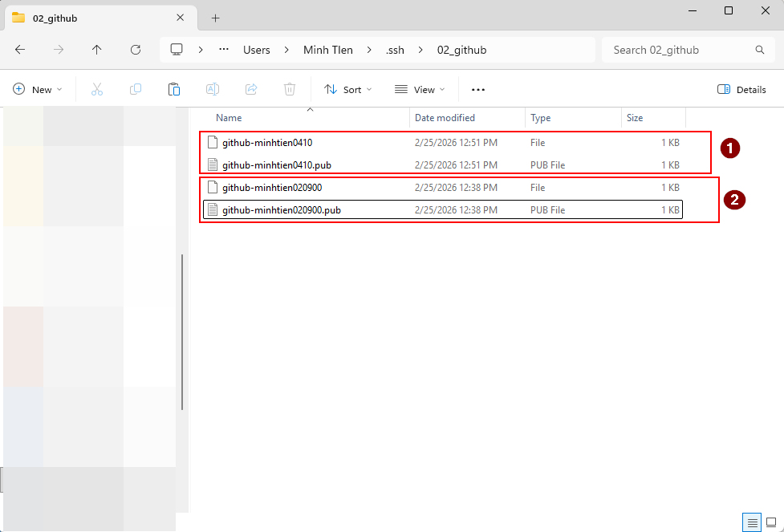Image resolution: width=784 pixels, height=532 pixels.
Task: Navigate to .ssh in breadcrumb path
Action: tap(393, 50)
